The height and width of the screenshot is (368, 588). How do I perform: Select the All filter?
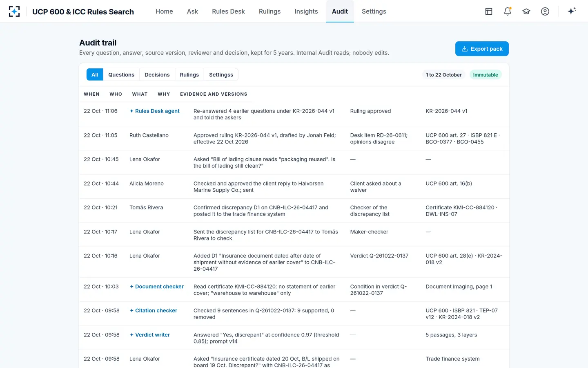[95, 74]
